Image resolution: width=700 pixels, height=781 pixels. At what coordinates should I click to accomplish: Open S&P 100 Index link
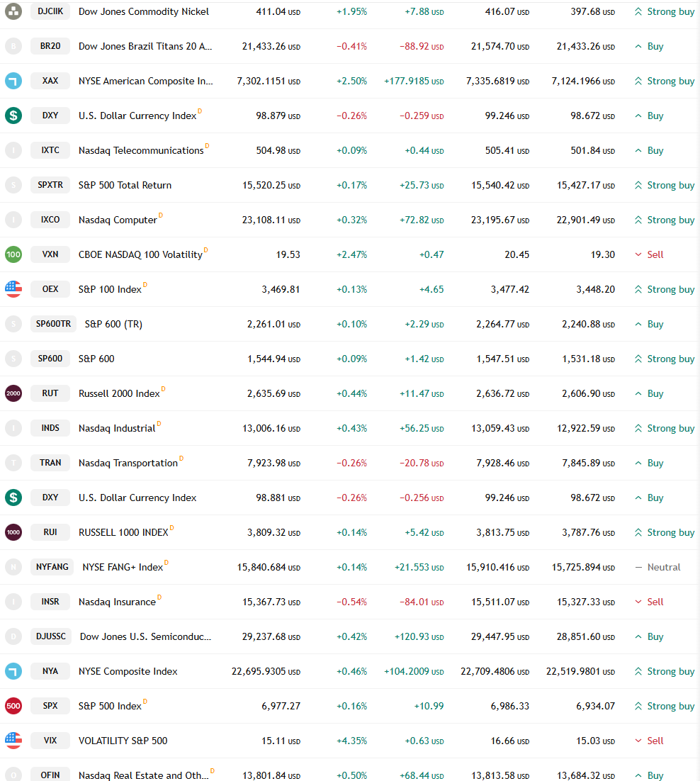110,289
